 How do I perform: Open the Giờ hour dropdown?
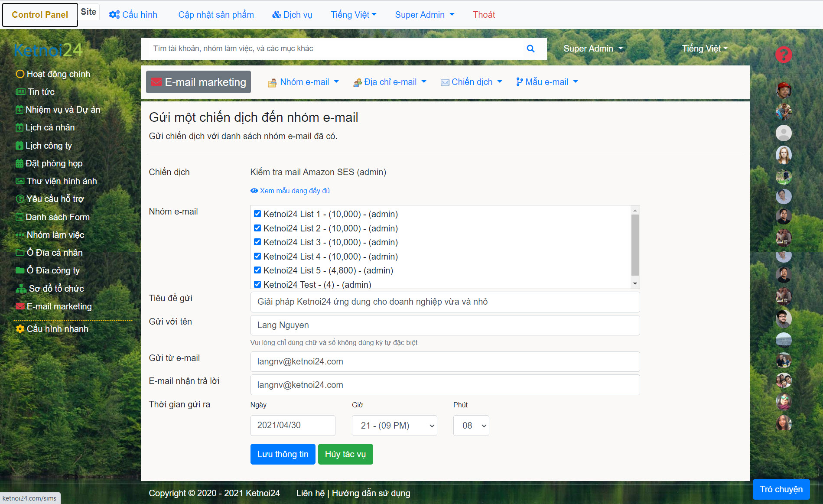coord(394,426)
